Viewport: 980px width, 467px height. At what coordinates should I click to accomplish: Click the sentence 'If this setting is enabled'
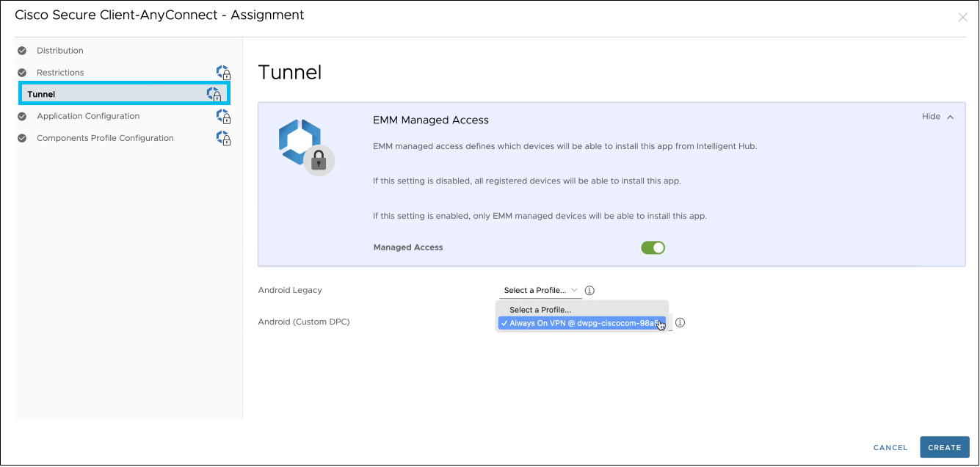tap(540, 216)
